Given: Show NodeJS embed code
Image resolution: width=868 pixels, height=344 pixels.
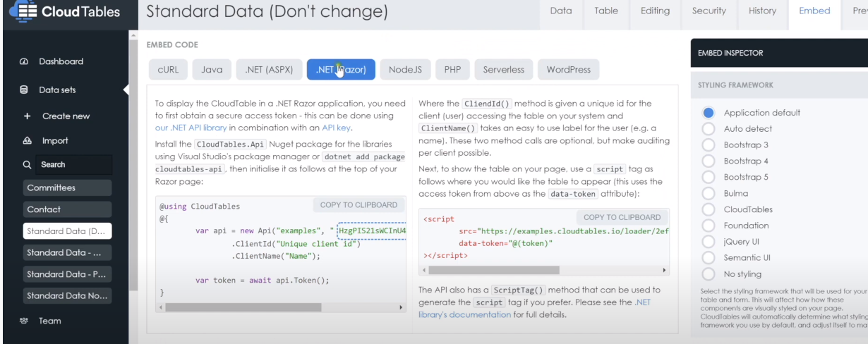Looking at the screenshot, I should point(406,70).
